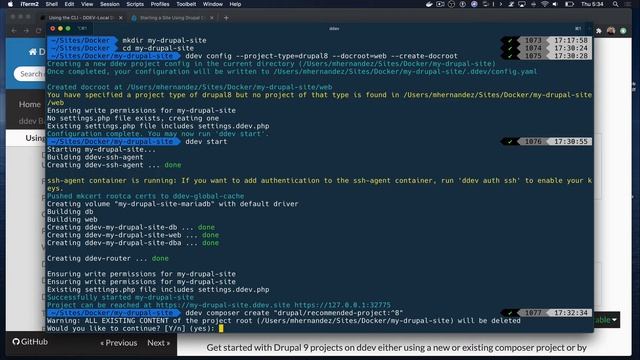
Task: Open the Shell menu
Action: pyautogui.click(x=51, y=4)
